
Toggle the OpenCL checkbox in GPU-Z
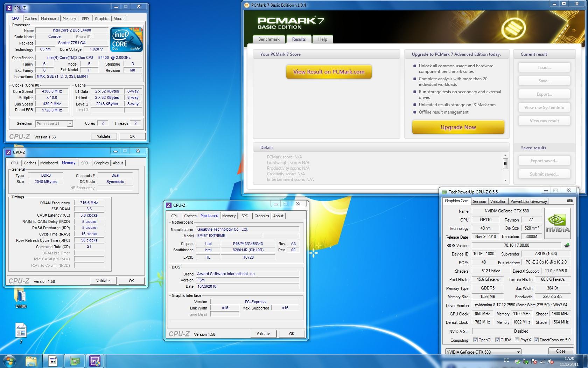tap(475, 340)
